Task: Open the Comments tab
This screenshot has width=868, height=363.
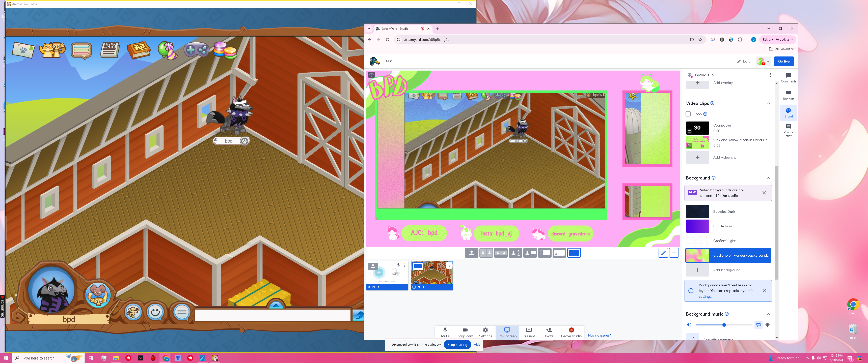Action: (788, 77)
